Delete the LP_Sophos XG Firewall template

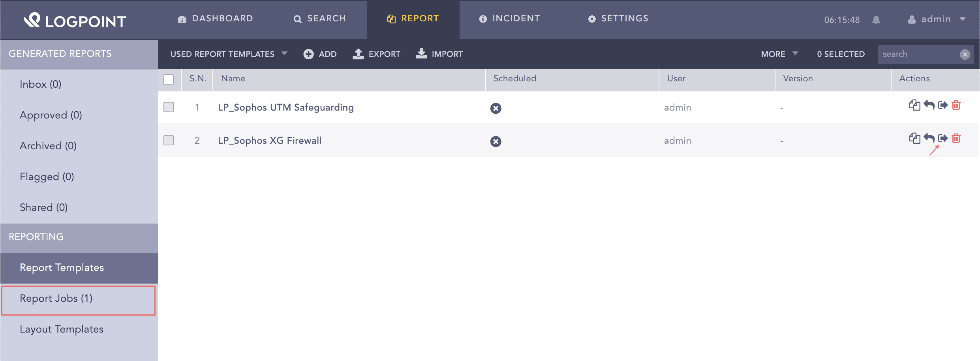point(956,139)
